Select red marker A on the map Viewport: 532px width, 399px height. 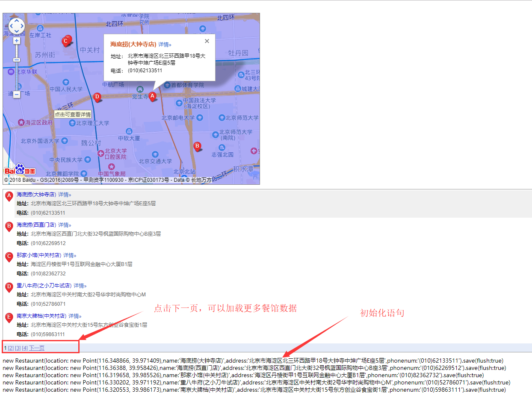tap(152, 97)
